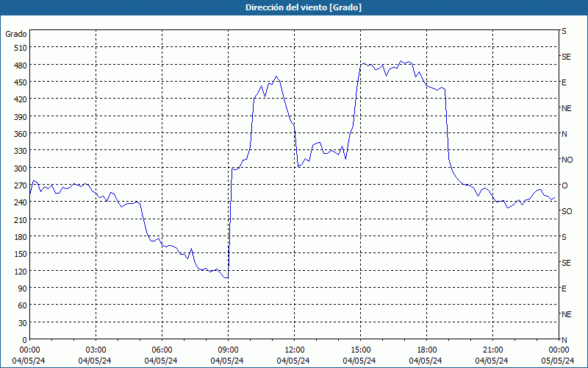Click the '210' y-axis value
Image resolution: width=588 pixels, height=368 pixels.
click(x=21, y=220)
